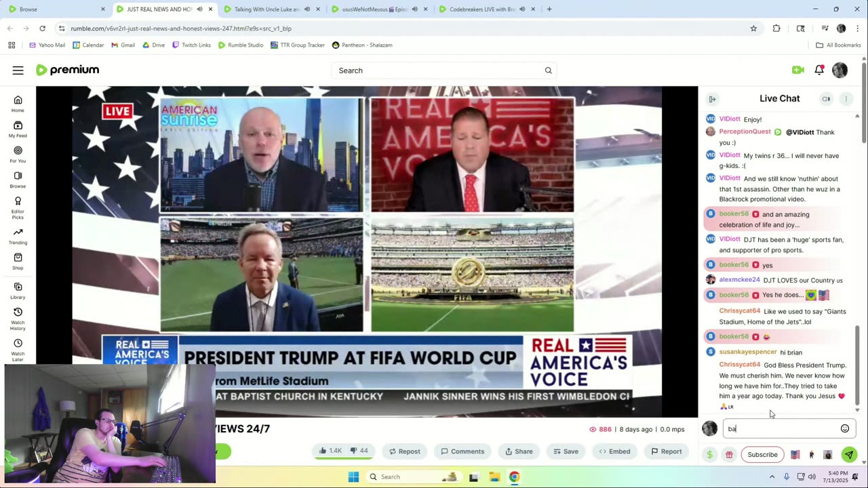Open the Twitch Links bookmark
868x488 pixels.
point(191,45)
